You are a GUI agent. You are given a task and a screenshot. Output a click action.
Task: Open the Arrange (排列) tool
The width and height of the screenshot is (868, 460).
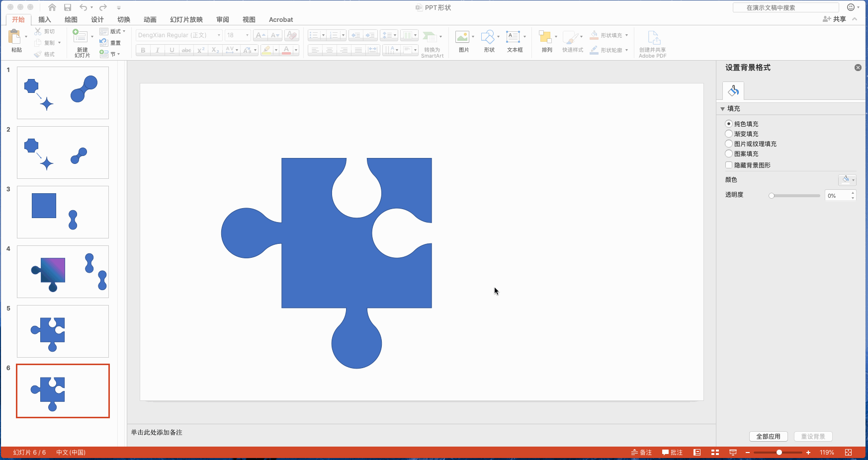pos(545,37)
